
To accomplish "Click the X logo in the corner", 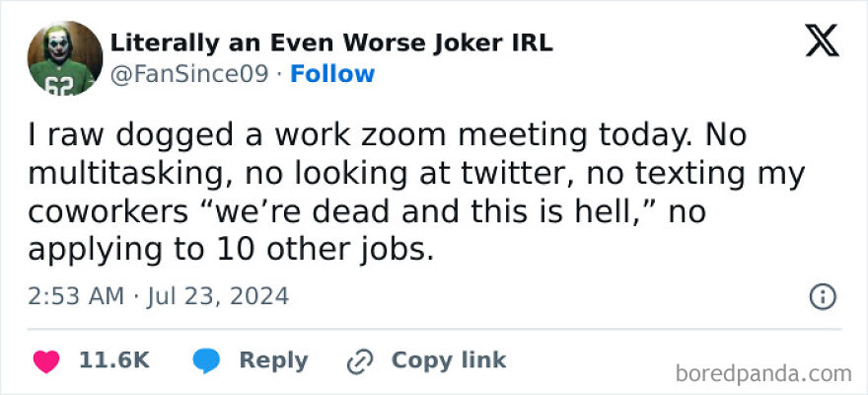I will (822, 44).
